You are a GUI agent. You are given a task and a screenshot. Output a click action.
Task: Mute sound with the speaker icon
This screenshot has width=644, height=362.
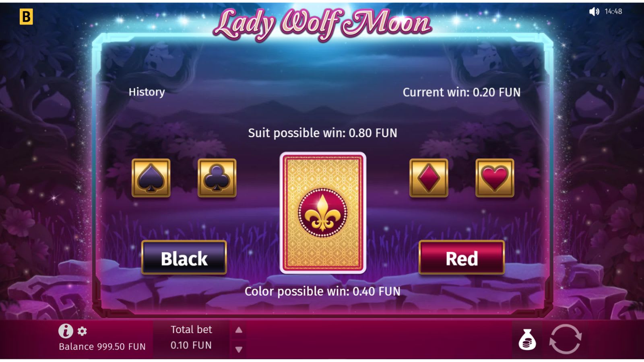[594, 12]
